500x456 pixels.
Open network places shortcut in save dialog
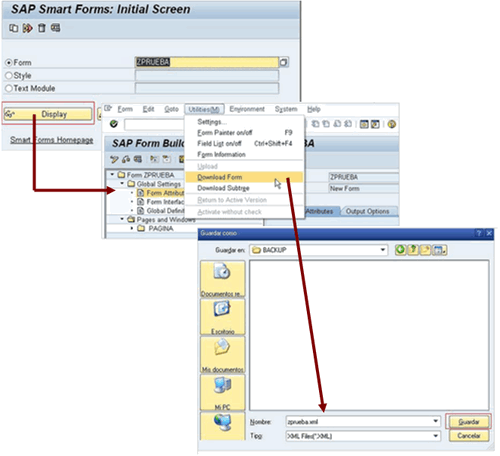point(222,426)
